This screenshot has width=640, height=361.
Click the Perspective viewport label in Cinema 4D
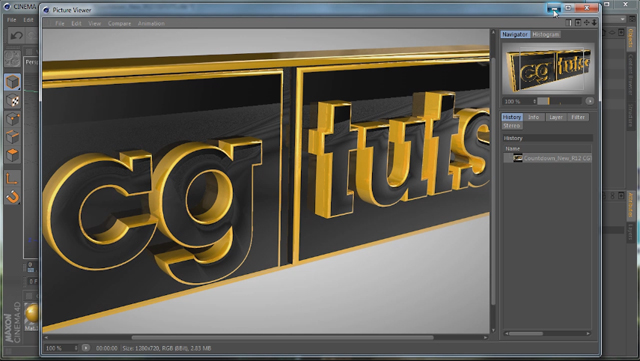click(31, 62)
